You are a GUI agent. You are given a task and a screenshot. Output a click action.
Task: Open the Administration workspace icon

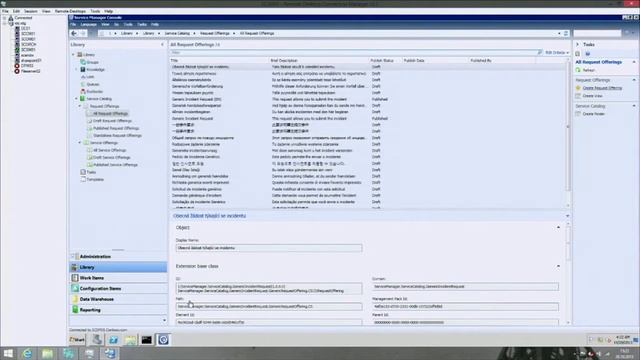(x=75, y=257)
